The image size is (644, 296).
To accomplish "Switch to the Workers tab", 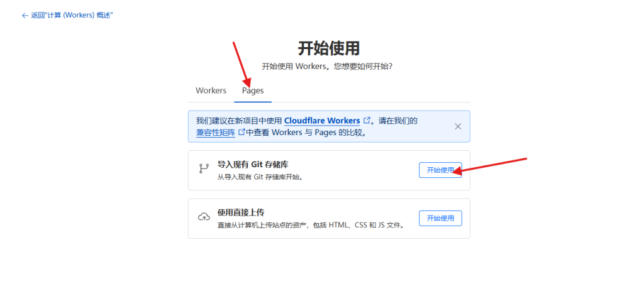I will coord(211,90).
